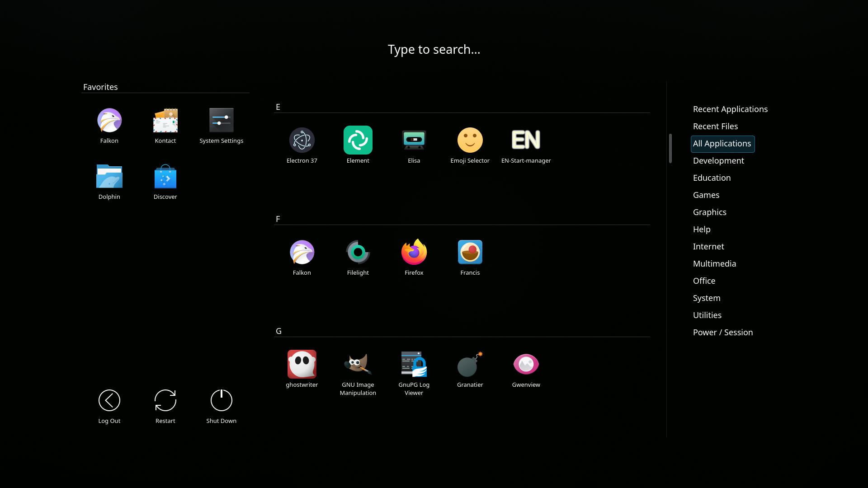This screenshot has width=868, height=488.
Task: Select the Games category
Action: (x=706, y=195)
